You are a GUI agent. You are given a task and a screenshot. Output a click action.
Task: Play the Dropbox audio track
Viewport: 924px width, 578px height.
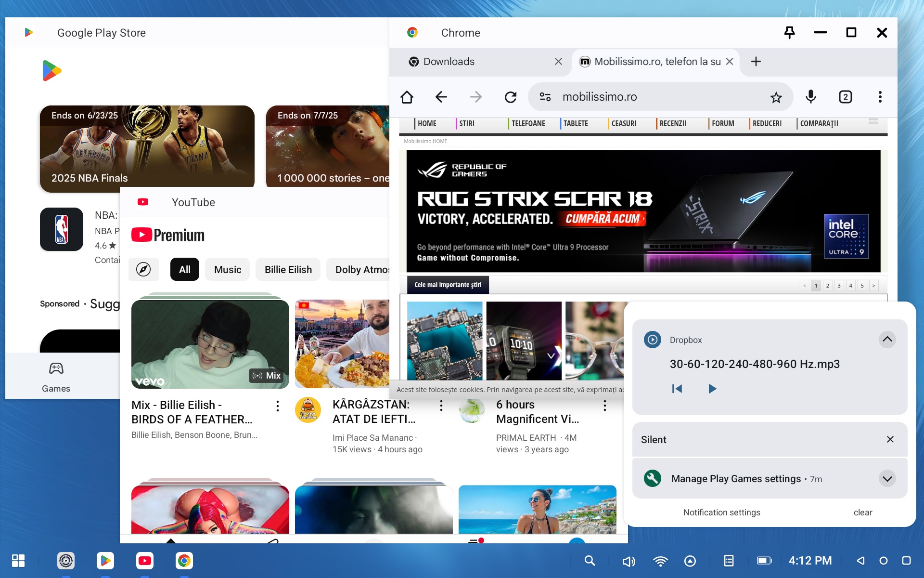coord(712,389)
